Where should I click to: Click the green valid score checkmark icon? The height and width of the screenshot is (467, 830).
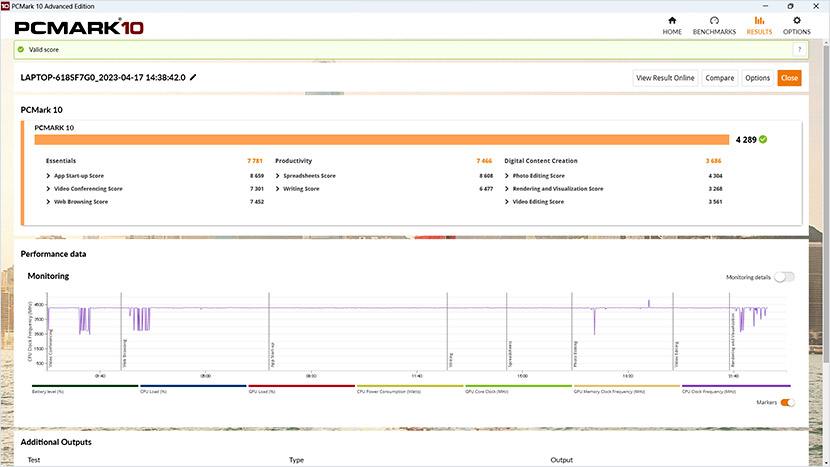point(21,49)
